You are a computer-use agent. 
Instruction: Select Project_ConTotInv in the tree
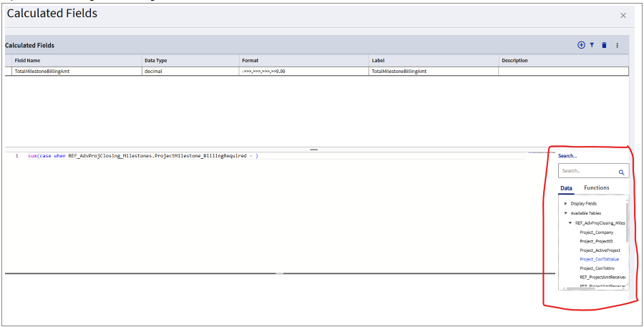pyautogui.click(x=597, y=268)
